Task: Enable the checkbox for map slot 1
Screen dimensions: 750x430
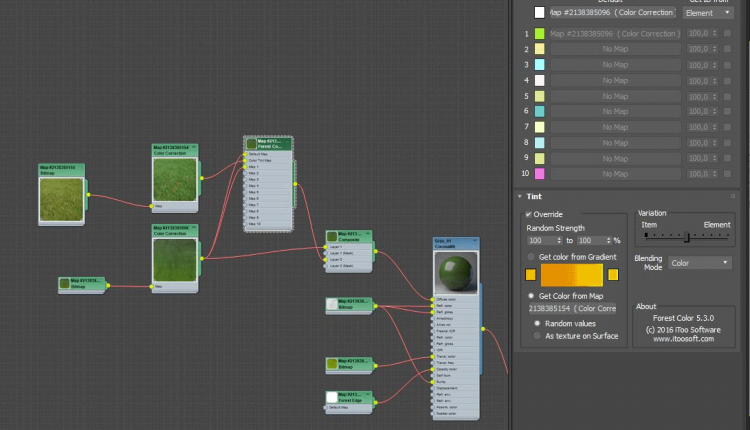Action: pyautogui.click(x=727, y=34)
